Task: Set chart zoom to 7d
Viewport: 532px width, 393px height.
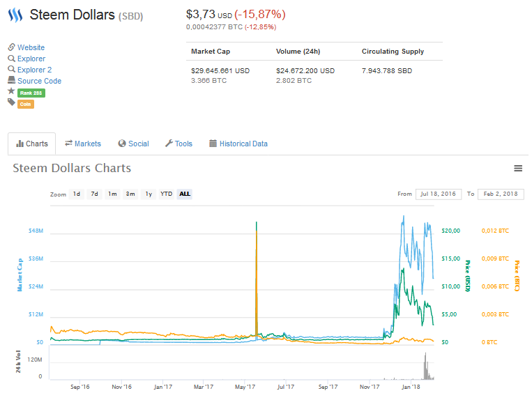Action: click(94, 194)
